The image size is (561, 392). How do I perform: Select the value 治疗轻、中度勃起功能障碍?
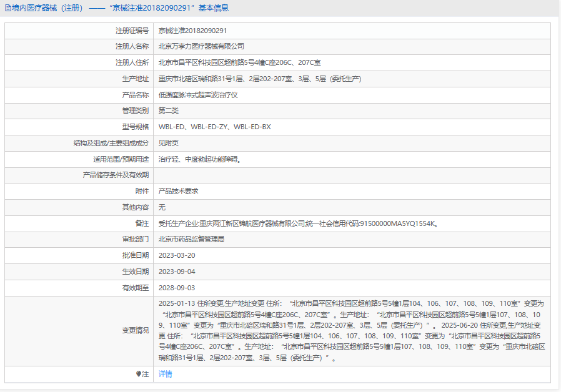(200, 159)
